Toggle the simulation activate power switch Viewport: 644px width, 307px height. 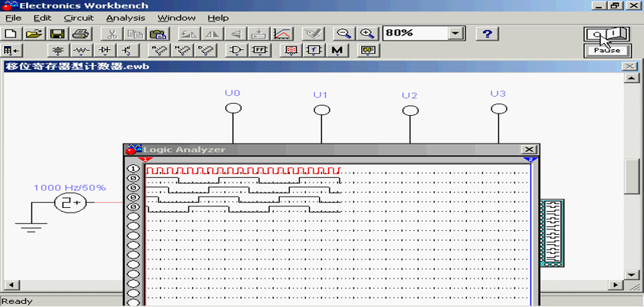pyautogui.click(x=606, y=34)
